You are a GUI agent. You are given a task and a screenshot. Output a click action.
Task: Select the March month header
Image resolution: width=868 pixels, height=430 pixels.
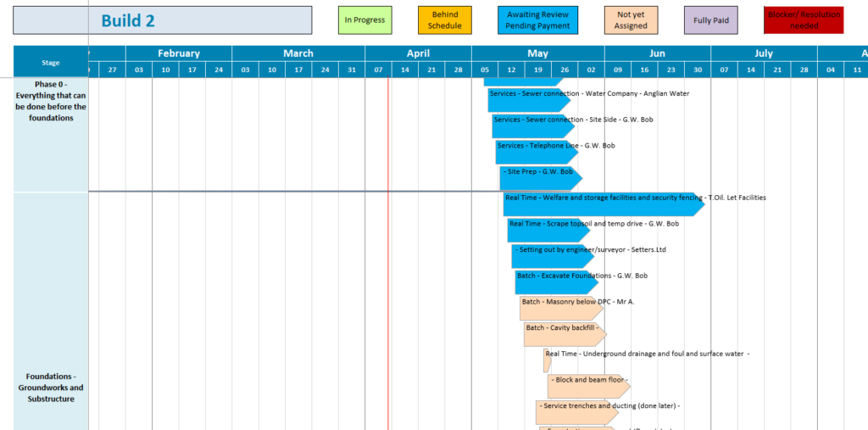coord(298,53)
